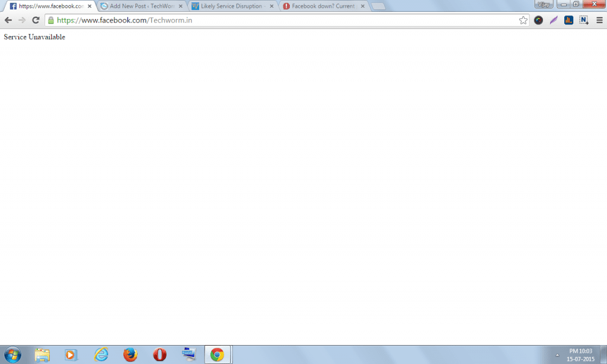607x364 pixels.
Task: Click the Vijay profile button
Action: (x=544, y=4)
